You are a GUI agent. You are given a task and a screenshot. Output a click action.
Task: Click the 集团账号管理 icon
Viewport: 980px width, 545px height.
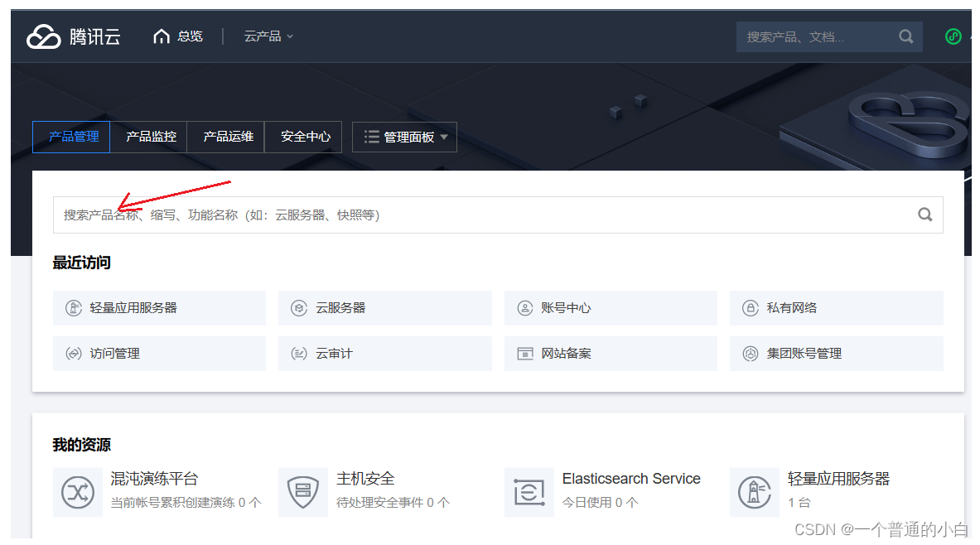(x=750, y=354)
